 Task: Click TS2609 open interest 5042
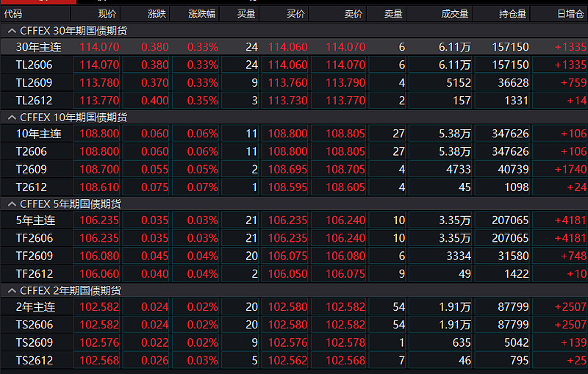[517, 342]
